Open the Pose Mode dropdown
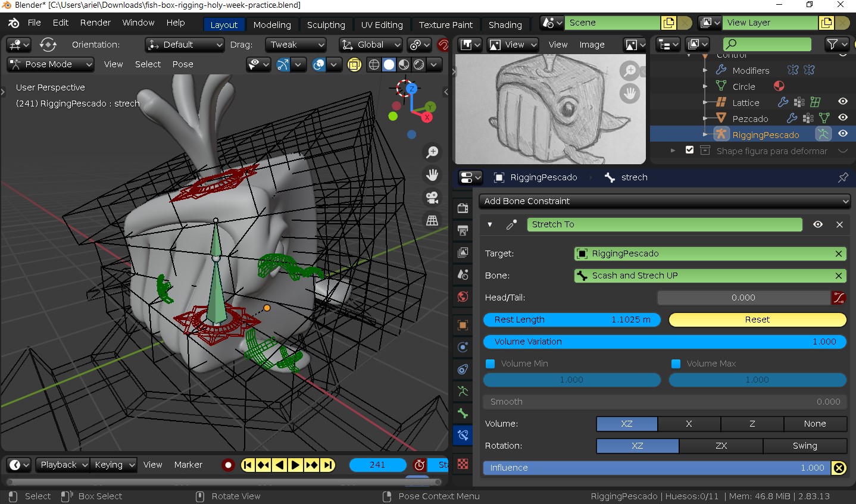 point(50,64)
